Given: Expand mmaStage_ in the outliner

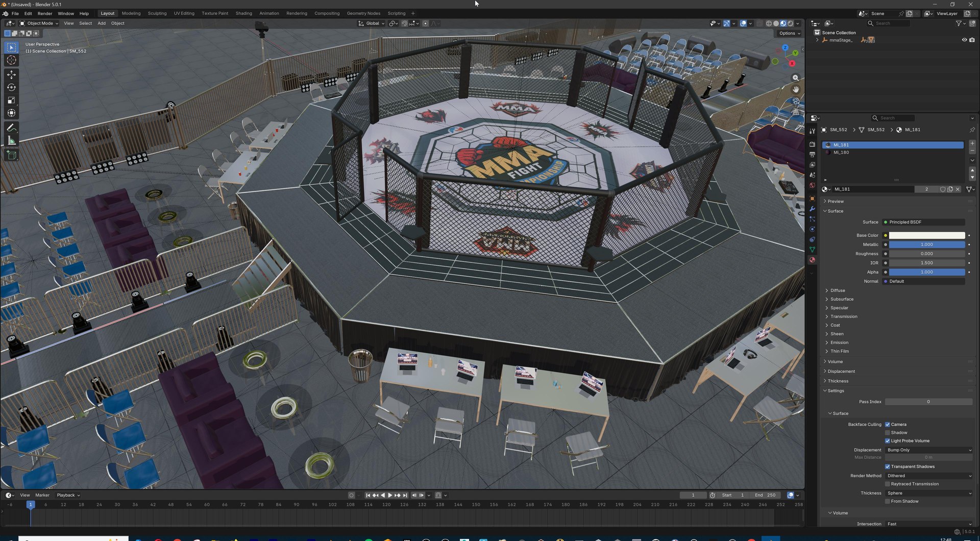Looking at the screenshot, I should (817, 40).
